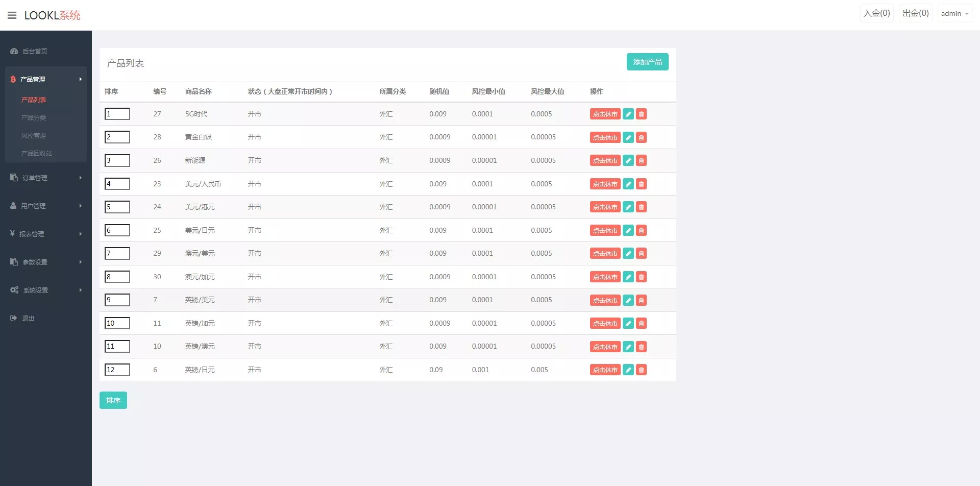Open 报表管理 via the ¥ icon

(13, 233)
